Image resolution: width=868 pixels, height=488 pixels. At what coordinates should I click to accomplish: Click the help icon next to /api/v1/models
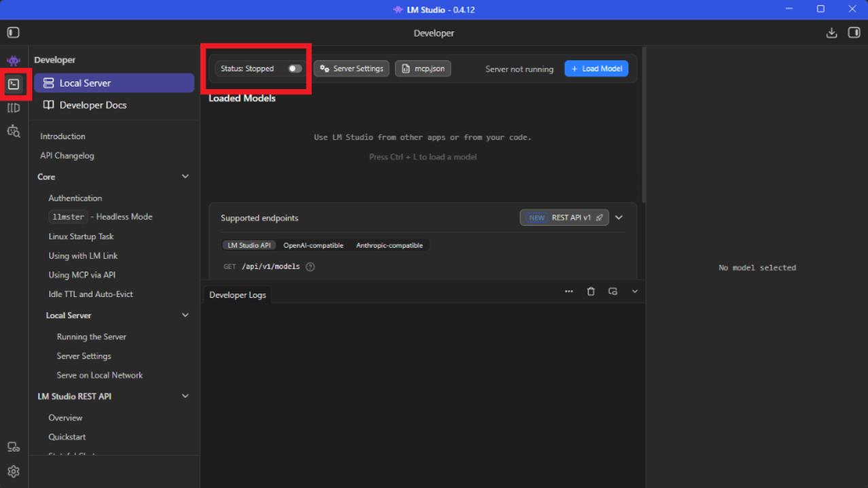[310, 267]
